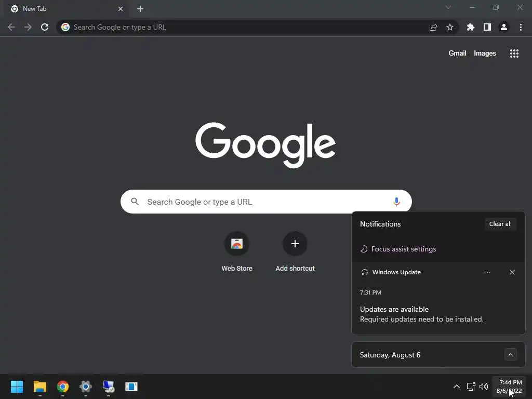This screenshot has width=532, height=399.
Task: Select the New Tab tab
Action: 66,9
